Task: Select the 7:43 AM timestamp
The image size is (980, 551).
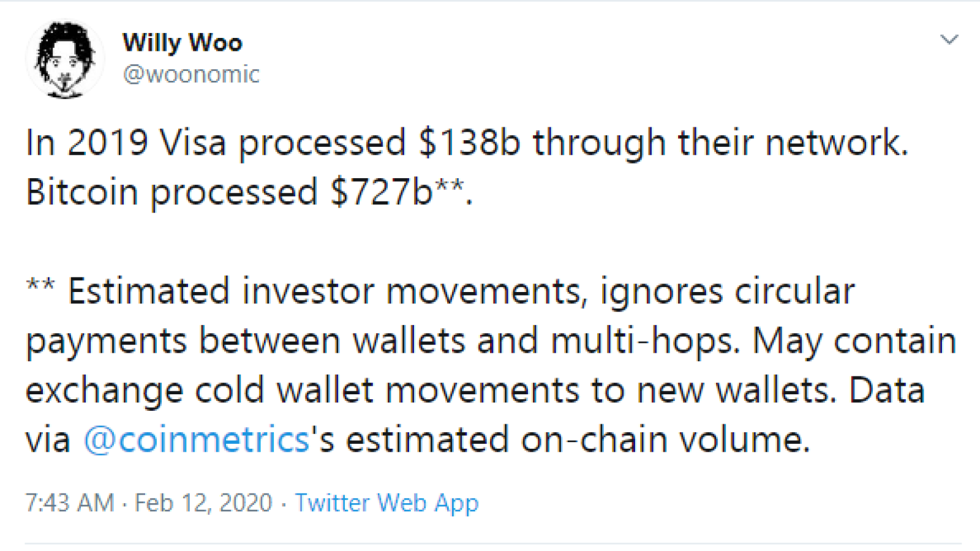Action: click(x=70, y=503)
